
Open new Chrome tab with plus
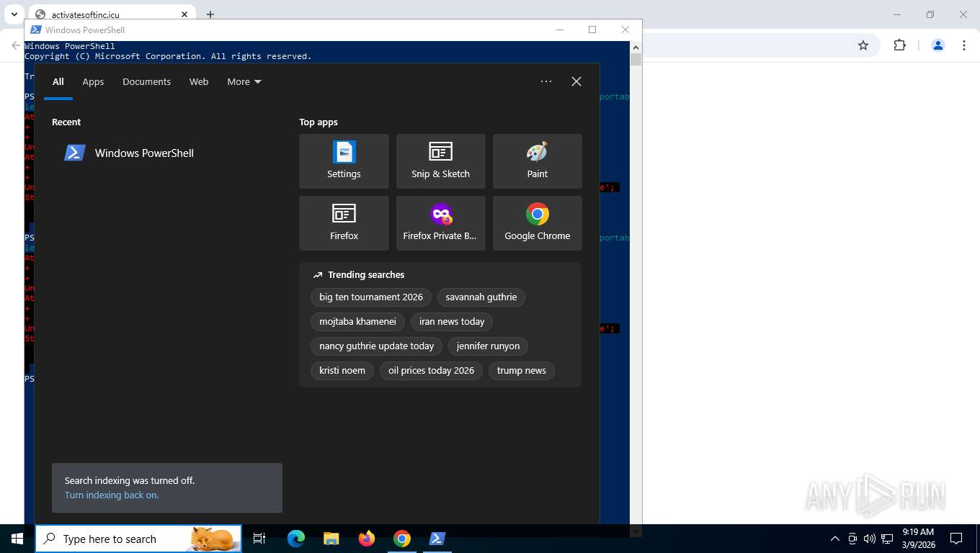[210, 14]
